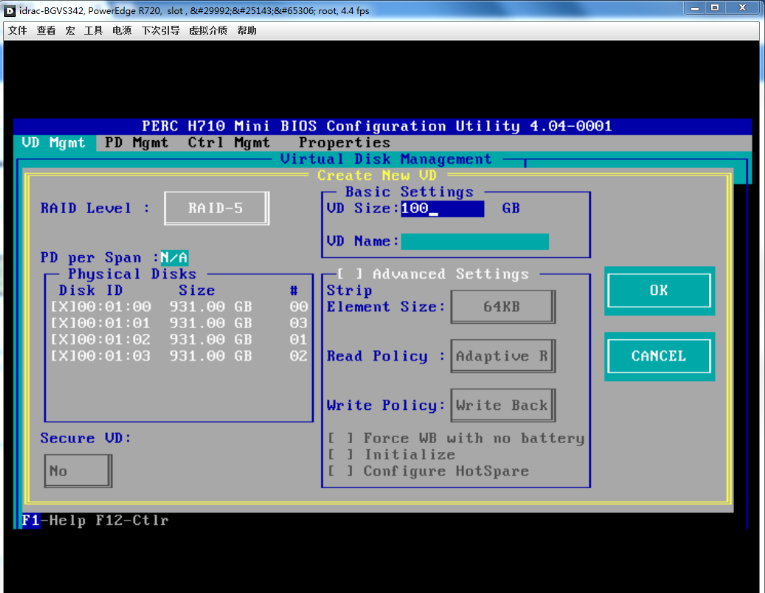Open the 文件 menu

pos(18,31)
